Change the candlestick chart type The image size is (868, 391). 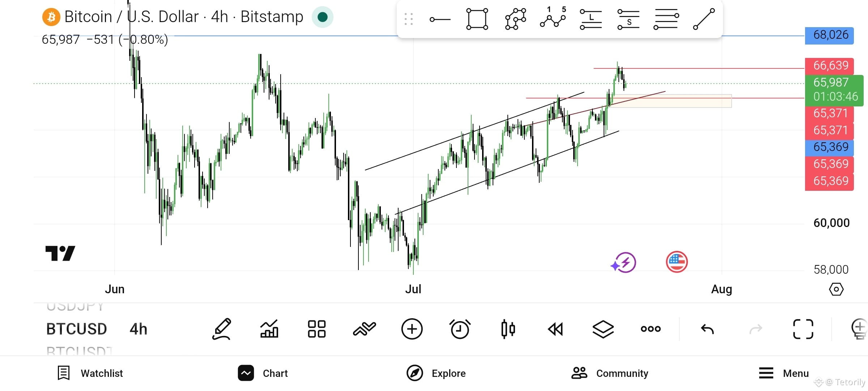[508, 329]
